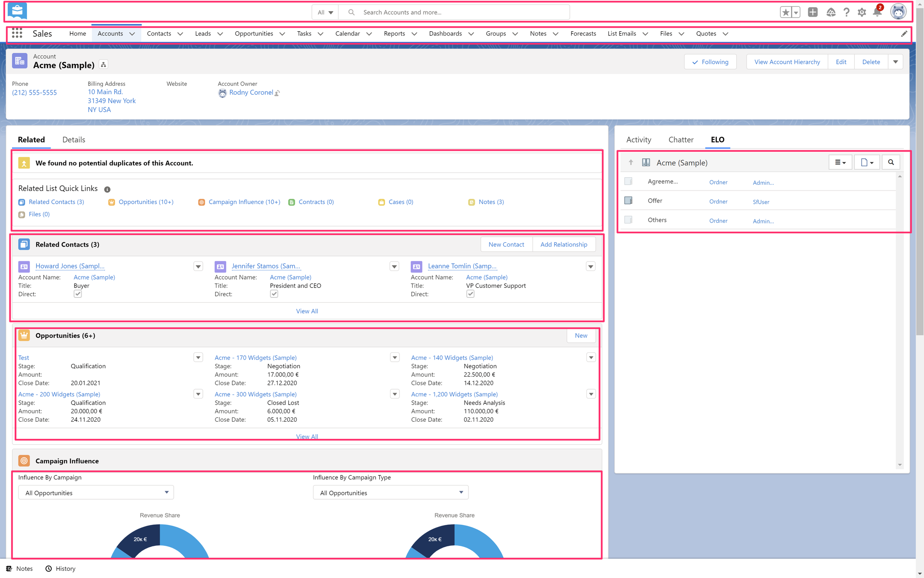The image size is (924, 578).
Task: Open the Jennifer Stamos contact link
Action: coord(266,266)
